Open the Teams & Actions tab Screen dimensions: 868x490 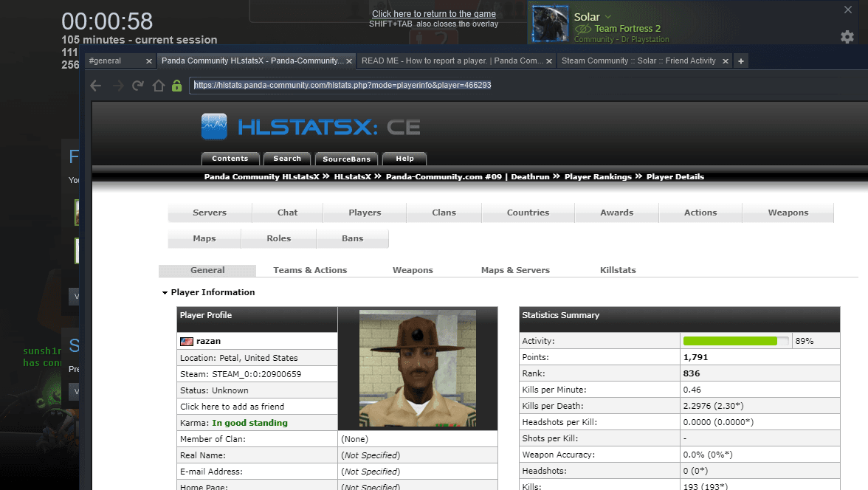(310, 270)
